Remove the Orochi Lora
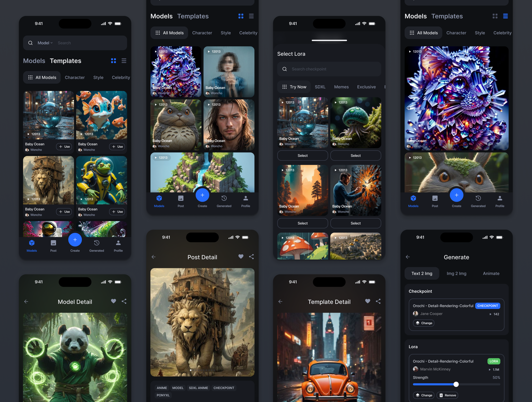This screenshot has height=402, width=532. 447,395
